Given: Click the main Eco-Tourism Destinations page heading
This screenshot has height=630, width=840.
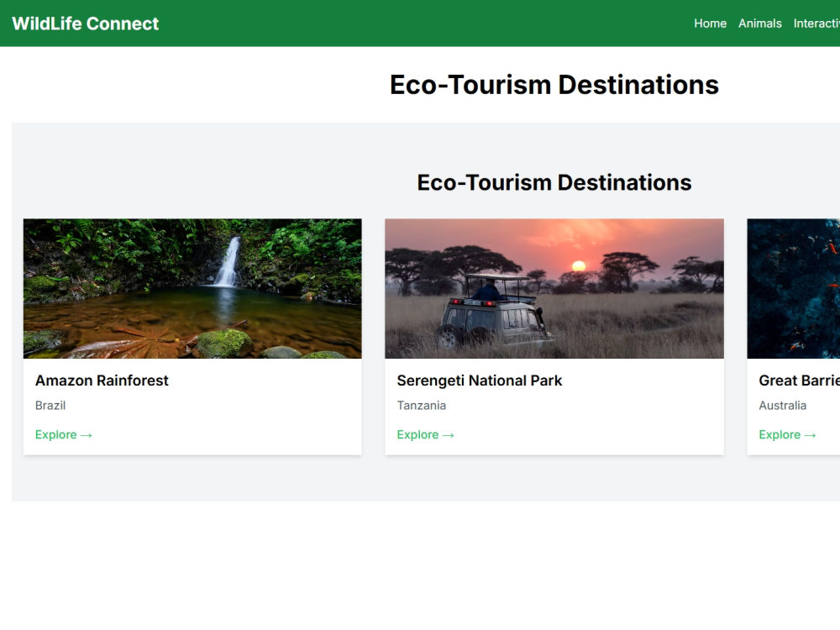Looking at the screenshot, I should (x=554, y=85).
